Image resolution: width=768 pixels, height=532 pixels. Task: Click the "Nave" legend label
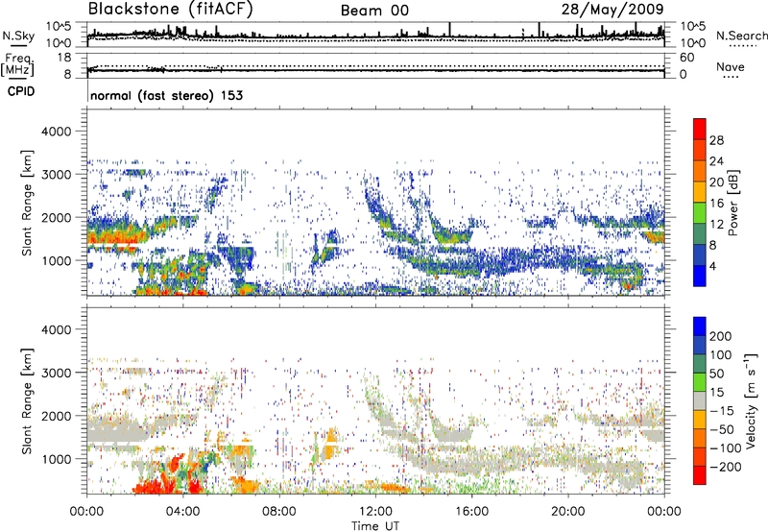point(731,67)
